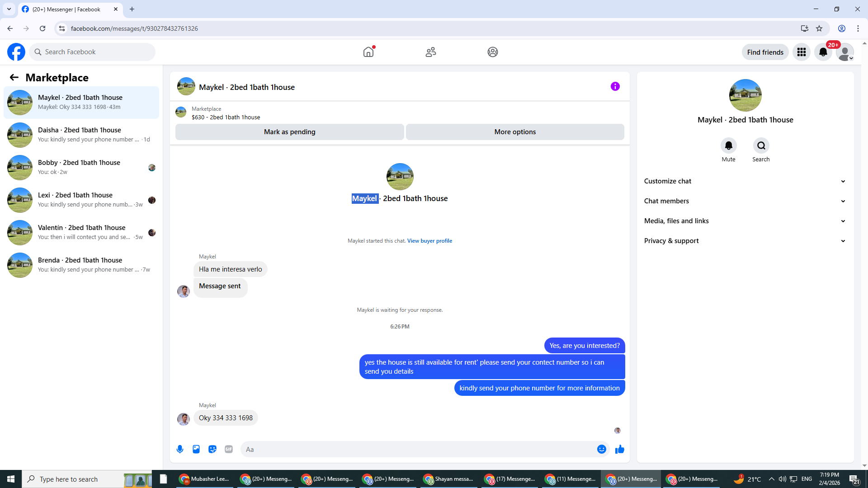Send a thumbs-up like
Image resolution: width=868 pixels, height=488 pixels.
coord(620,449)
